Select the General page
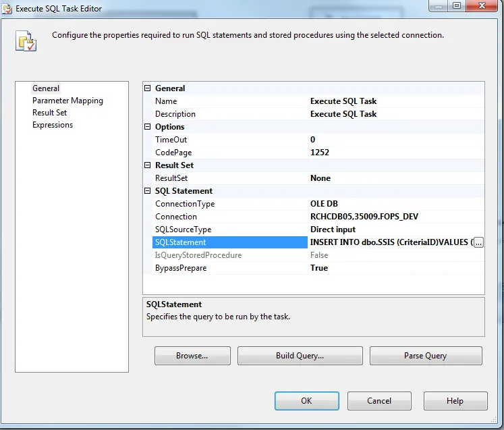 click(46, 88)
